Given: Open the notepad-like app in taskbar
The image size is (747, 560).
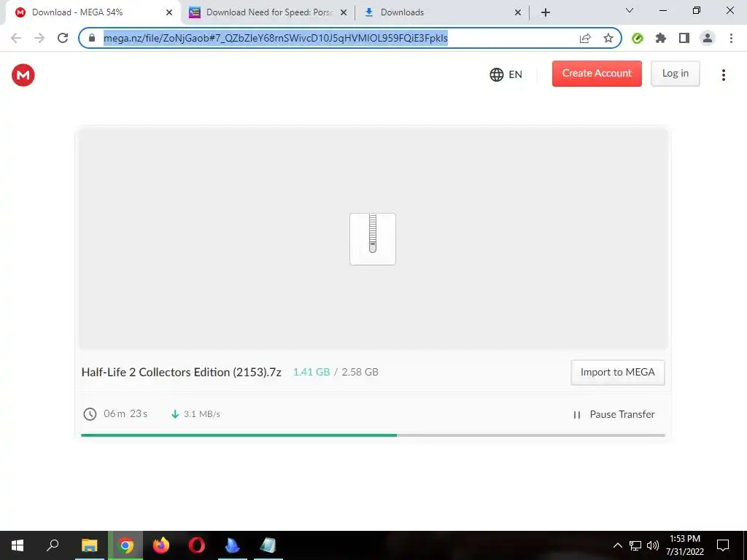Looking at the screenshot, I should (268, 545).
